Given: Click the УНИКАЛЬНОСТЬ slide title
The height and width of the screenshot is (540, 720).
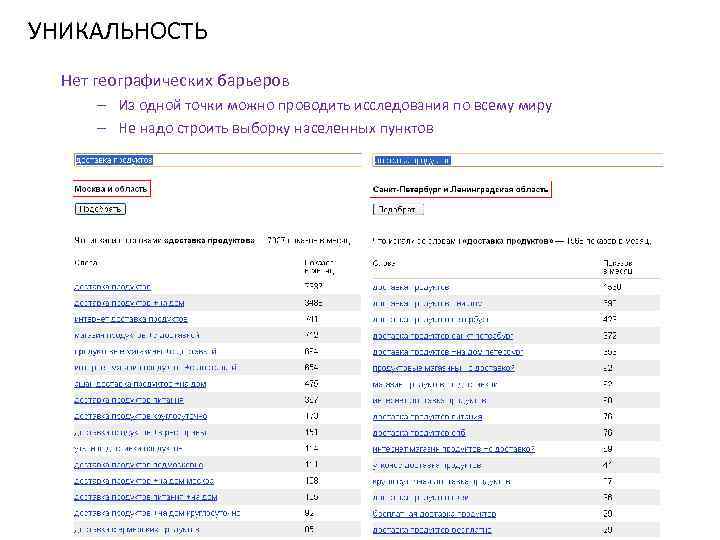Looking at the screenshot, I should 118,31.
